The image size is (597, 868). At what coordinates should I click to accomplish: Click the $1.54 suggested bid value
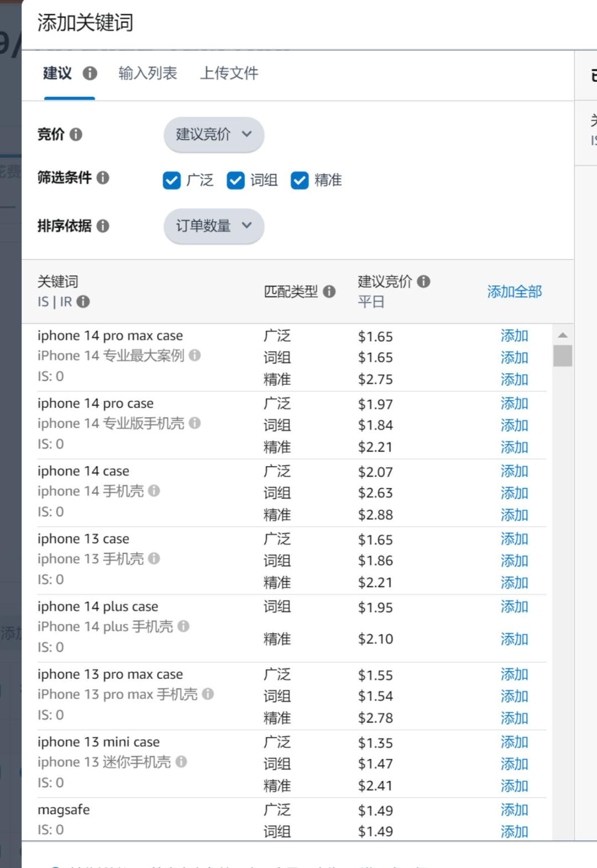pos(375,696)
